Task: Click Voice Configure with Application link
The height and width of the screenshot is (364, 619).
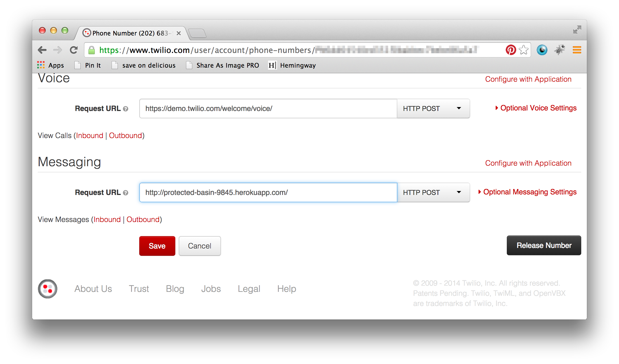Action: pos(528,79)
